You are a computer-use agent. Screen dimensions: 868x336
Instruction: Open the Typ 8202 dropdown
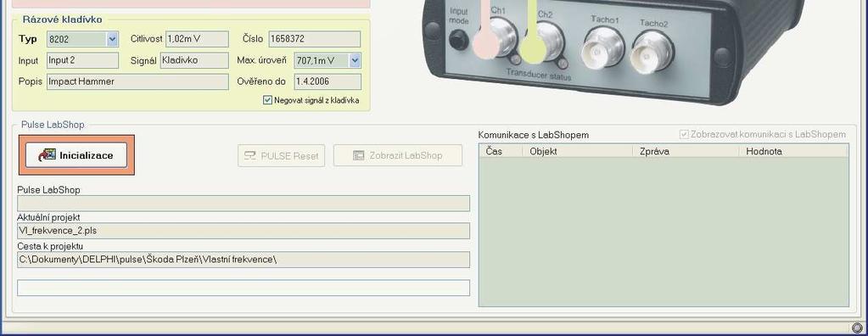112,39
